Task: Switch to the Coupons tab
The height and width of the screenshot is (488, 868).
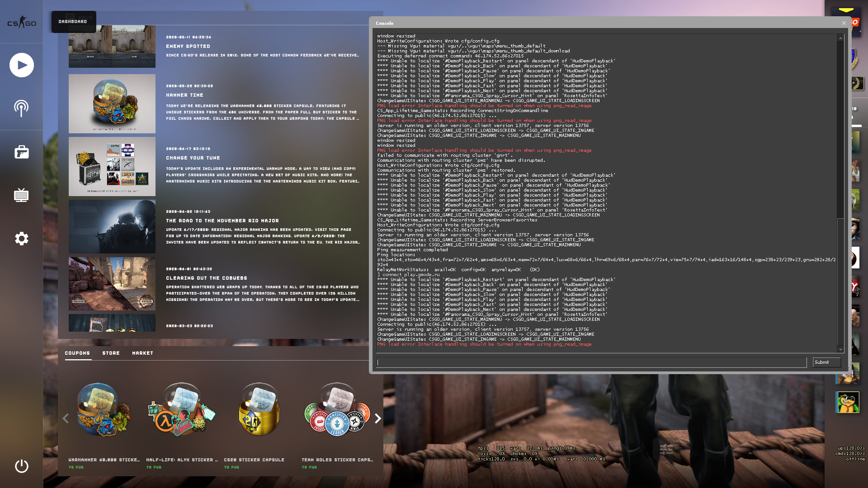Action: [77, 353]
